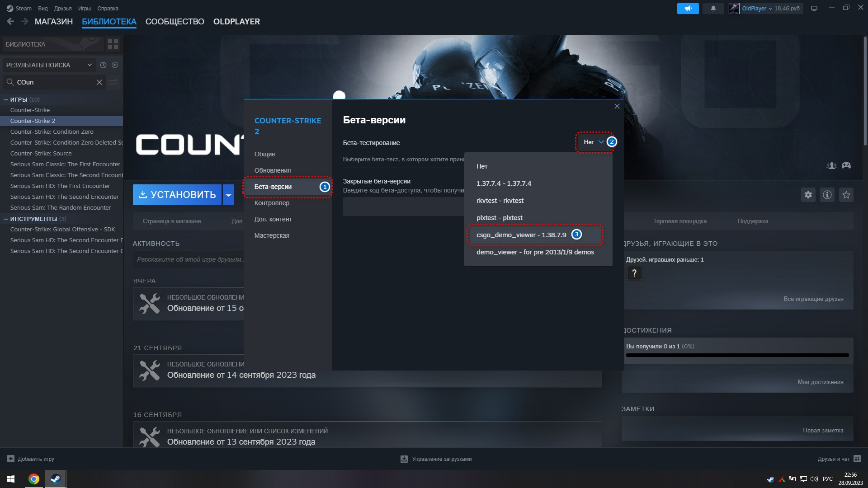Open the beta participation dropdown showing Нет
The image size is (868, 488).
click(x=594, y=142)
